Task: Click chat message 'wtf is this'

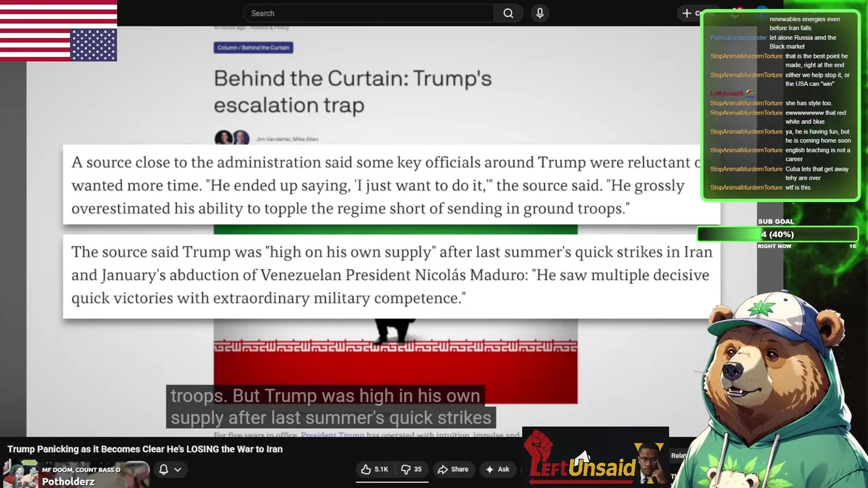Action: pos(797,187)
